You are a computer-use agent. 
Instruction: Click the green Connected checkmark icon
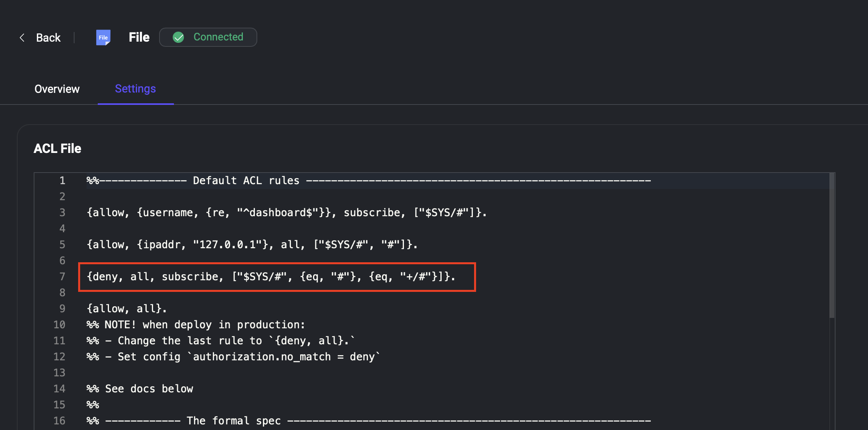click(178, 37)
